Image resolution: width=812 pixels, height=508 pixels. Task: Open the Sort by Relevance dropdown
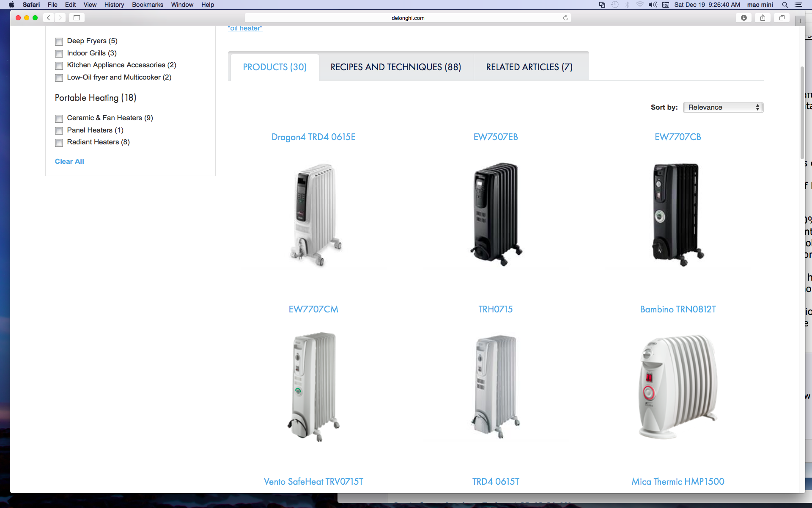(x=723, y=108)
